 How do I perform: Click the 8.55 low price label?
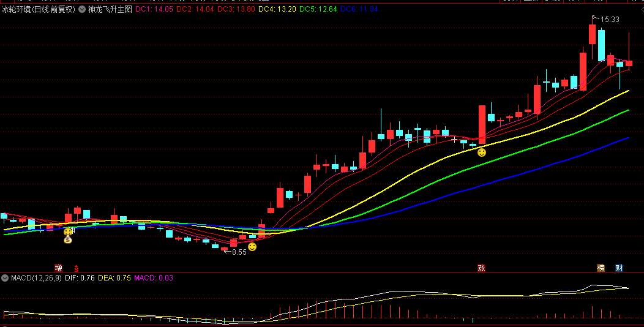coord(239,252)
